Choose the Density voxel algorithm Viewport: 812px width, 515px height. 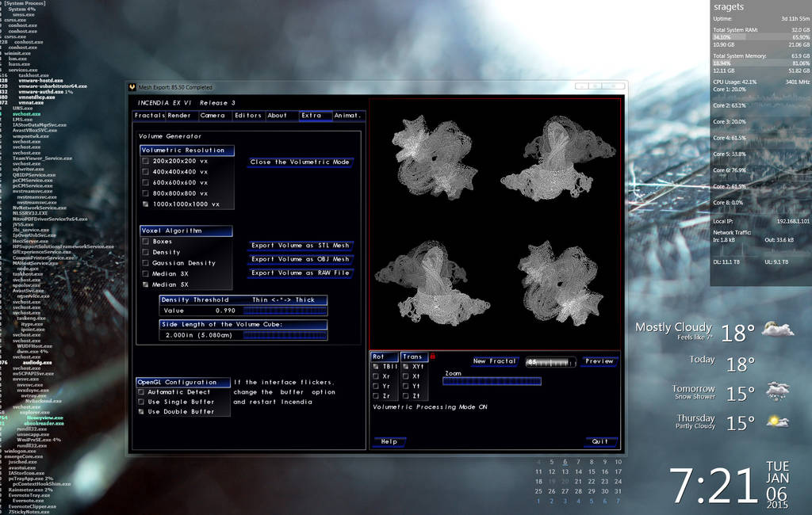click(146, 253)
